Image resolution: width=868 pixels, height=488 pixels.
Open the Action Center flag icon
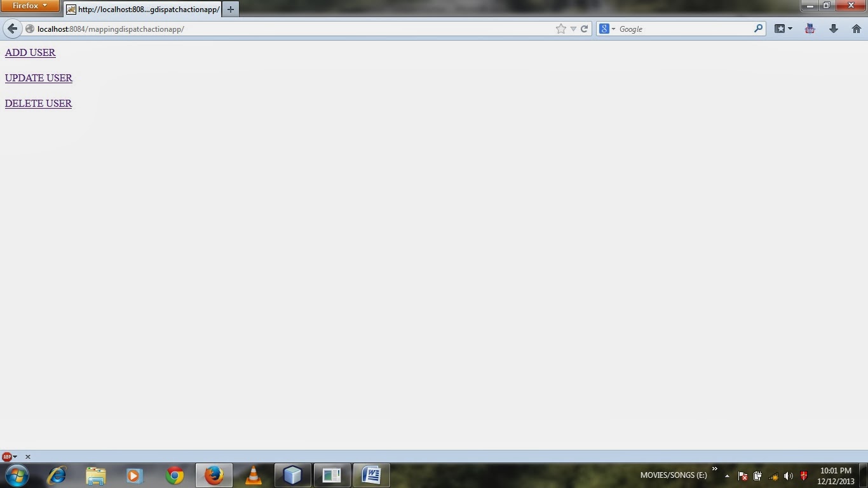click(x=742, y=476)
